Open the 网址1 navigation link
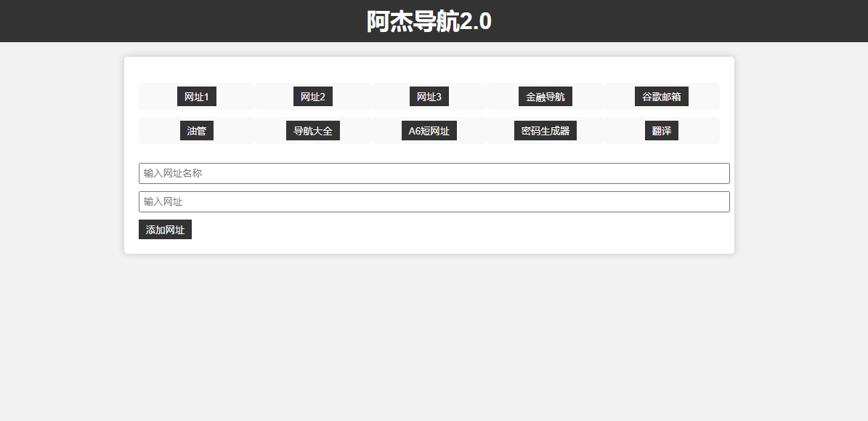This screenshot has width=868, height=421. (196, 96)
